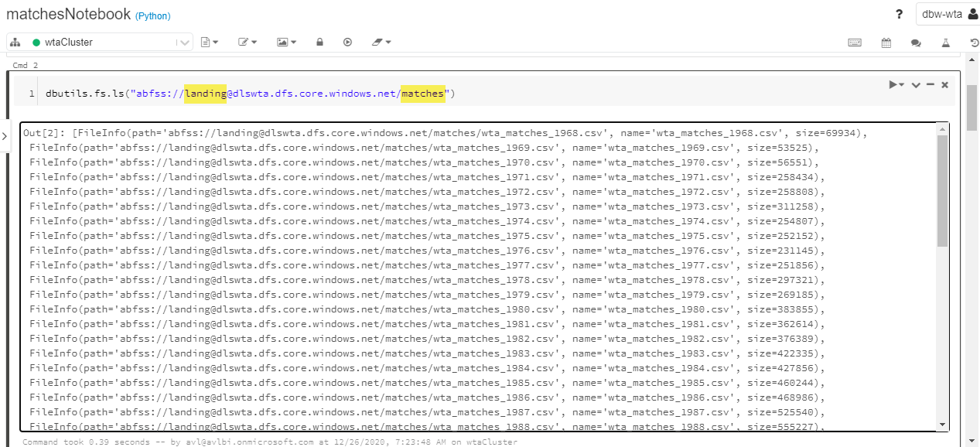Open the Clear eraser dropdown
The width and height of the screenshot is (980, 447).
tap(381, 43)
